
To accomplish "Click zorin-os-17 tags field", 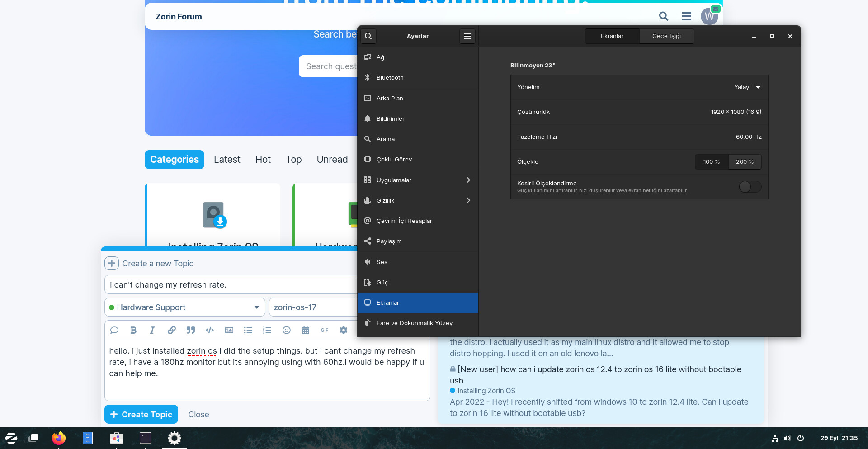I will click(313, 307).
